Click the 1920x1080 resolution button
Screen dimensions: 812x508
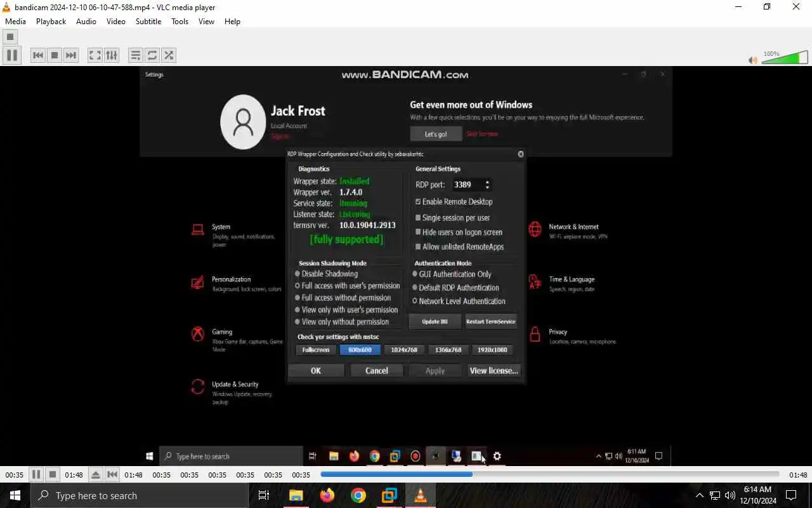coord(492,350)
